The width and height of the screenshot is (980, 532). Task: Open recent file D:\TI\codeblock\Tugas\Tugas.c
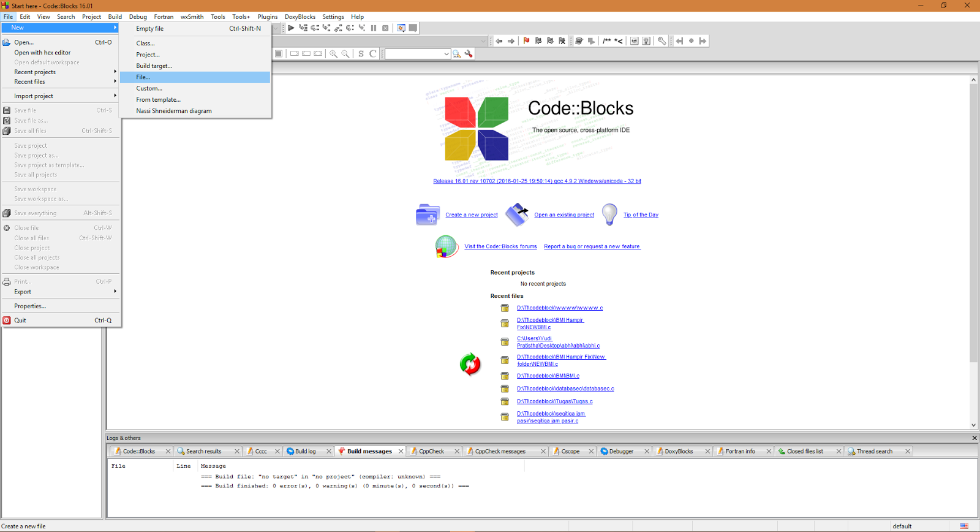(555, 401)
